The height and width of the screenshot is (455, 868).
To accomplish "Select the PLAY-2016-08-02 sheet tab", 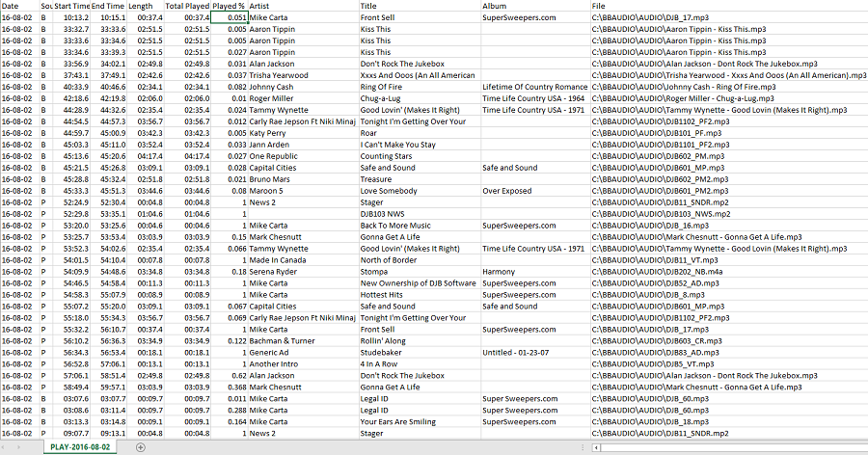I will (80, 447).
